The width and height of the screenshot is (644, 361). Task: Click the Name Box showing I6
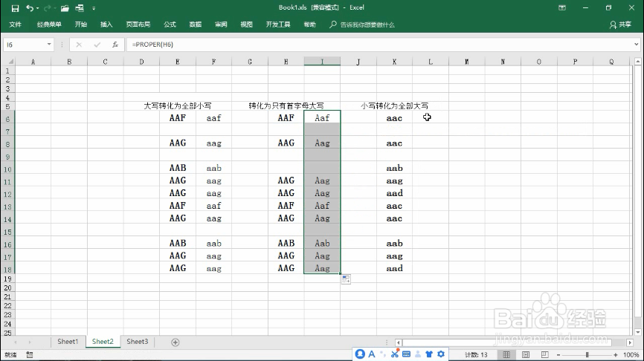(x=25, y=45)
